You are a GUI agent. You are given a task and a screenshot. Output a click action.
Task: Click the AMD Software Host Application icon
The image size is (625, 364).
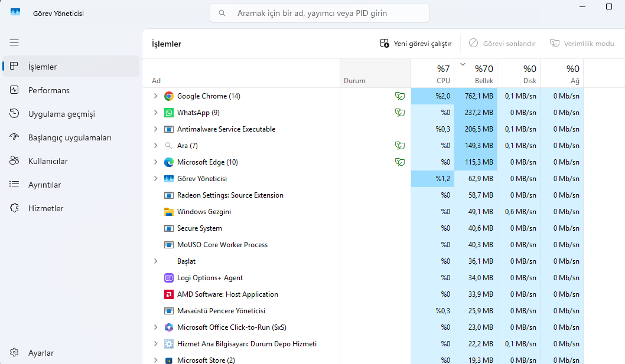point(169,294)
